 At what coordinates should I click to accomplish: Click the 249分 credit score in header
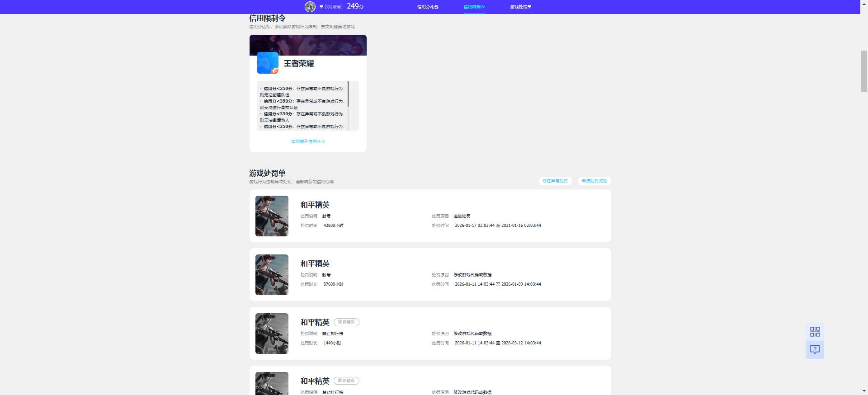click(355, 6)
